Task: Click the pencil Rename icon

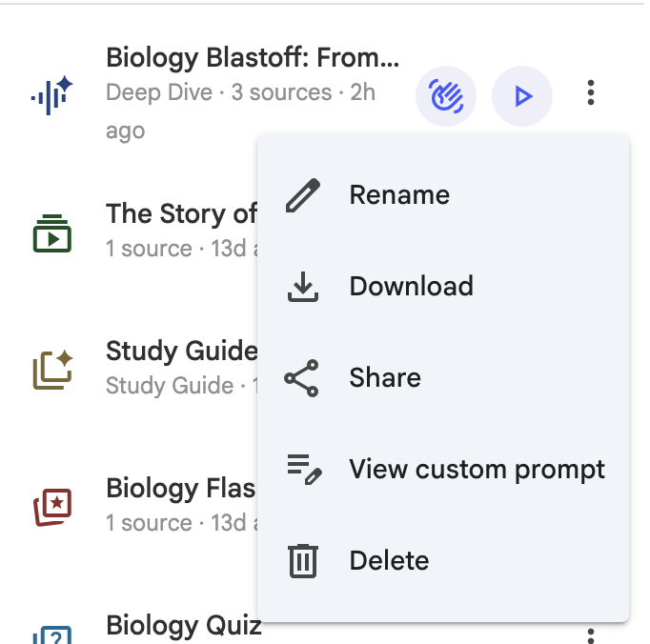Action: pyautogui.click(x=303, y=195)
